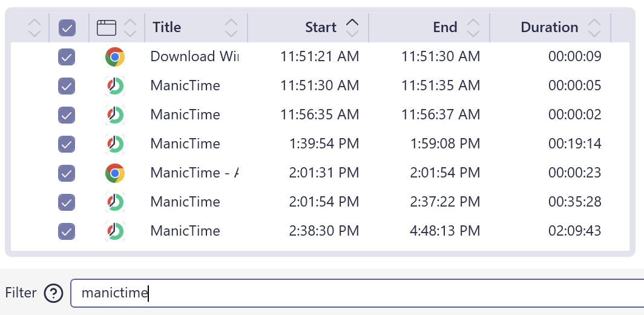Click the sort arrows in first column
Image resolution: width=644 pixels, height=315 pixels.
[35, 27]
